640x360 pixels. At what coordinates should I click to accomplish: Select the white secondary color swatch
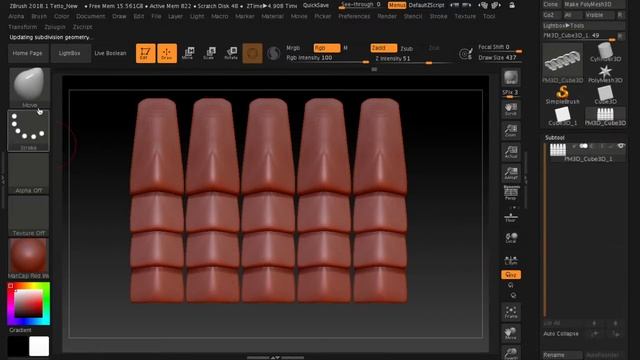[x=39, y=346]
